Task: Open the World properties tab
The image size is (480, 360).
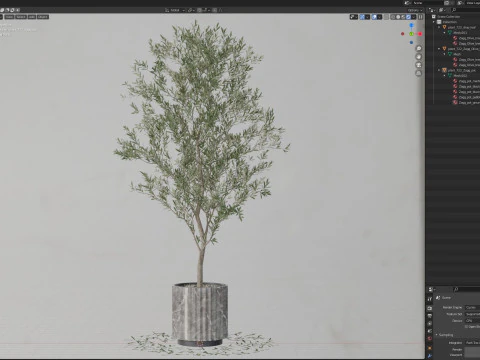Action: [x=430, y=339]
